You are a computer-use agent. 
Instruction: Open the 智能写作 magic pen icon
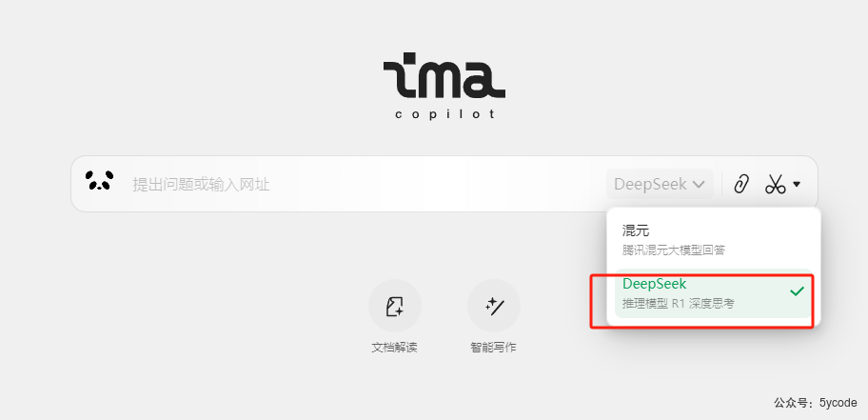click(494, 306)
